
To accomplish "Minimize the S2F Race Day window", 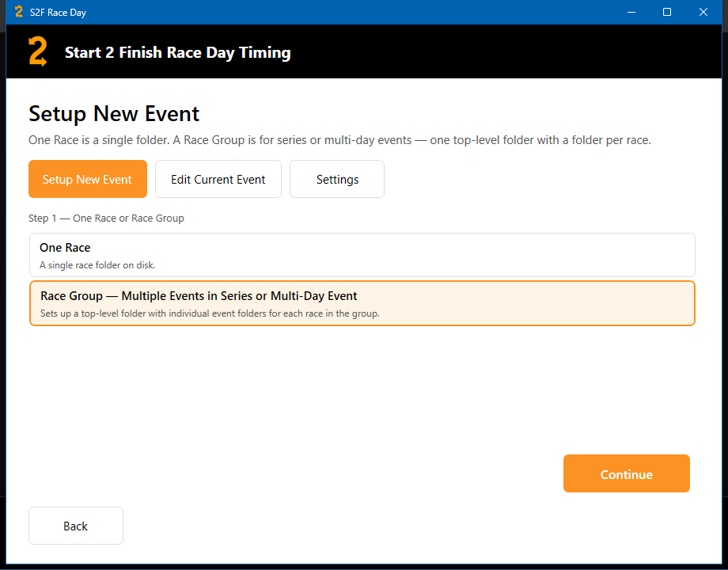I will click(631, 12).
